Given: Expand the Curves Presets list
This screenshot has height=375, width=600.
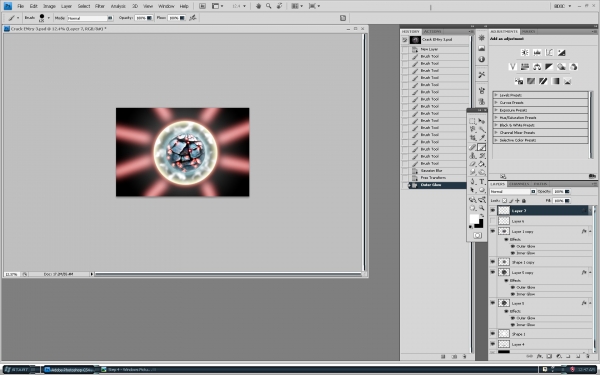Looking at the screenshot, I should click(496, 103).
